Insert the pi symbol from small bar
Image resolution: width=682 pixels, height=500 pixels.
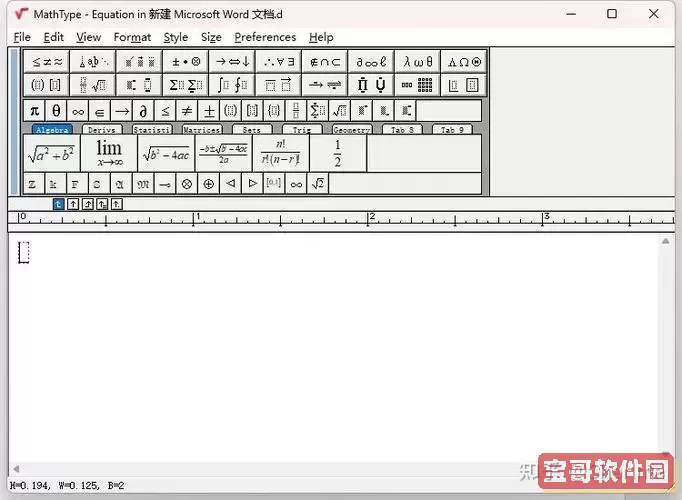click(x=34, y=111)
